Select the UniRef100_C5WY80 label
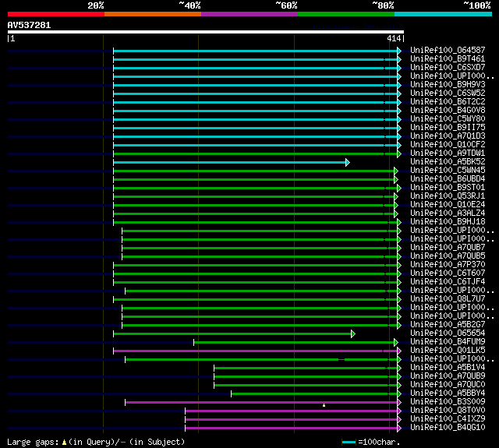499x448 pixels. coord(448,119)
